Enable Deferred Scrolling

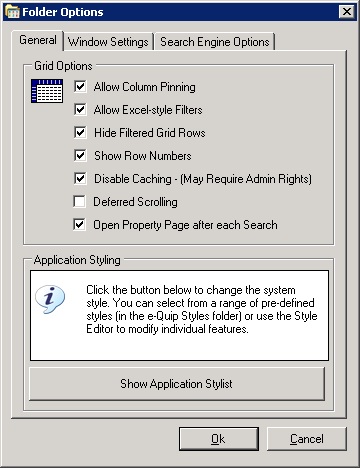click(79, 201)
